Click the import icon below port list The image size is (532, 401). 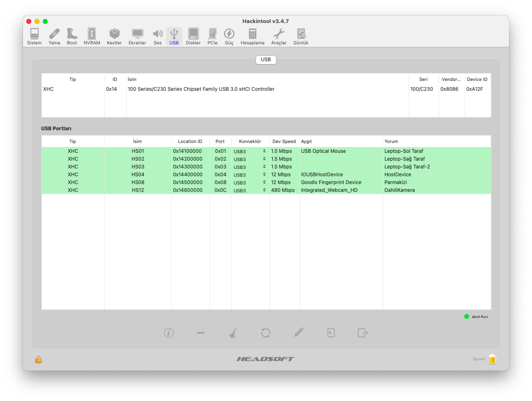pos(331,333)
